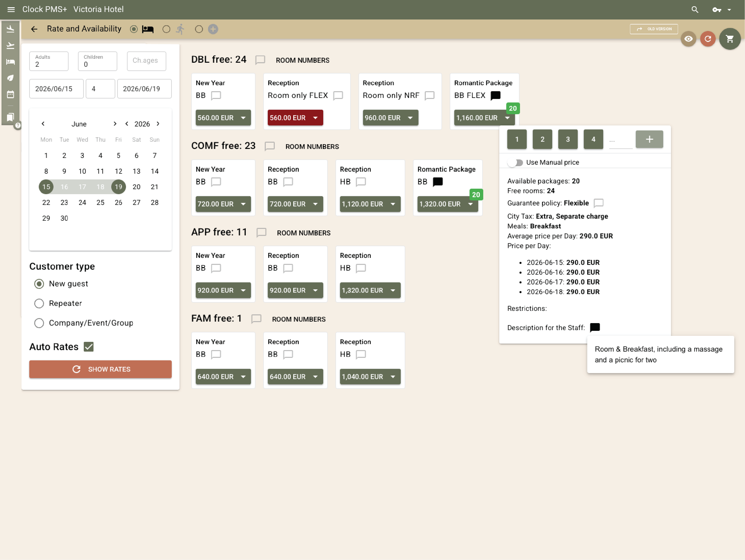745x560 pixels.
Task: Expand COMF 1,120.00 EUR HB dropdown
Action: pos(370,204)
